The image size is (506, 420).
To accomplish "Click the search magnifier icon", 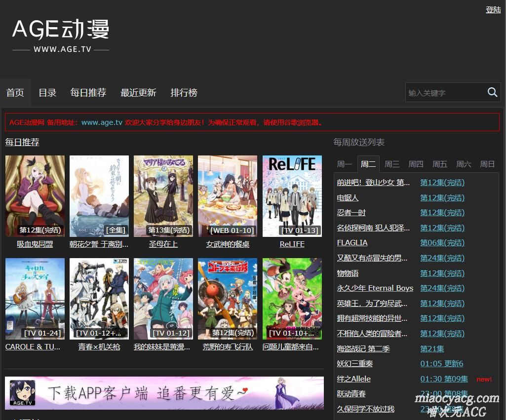I will [492, 92].
